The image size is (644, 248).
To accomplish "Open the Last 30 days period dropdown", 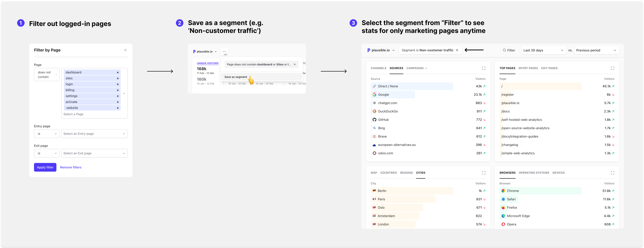I will pos(543,50).
